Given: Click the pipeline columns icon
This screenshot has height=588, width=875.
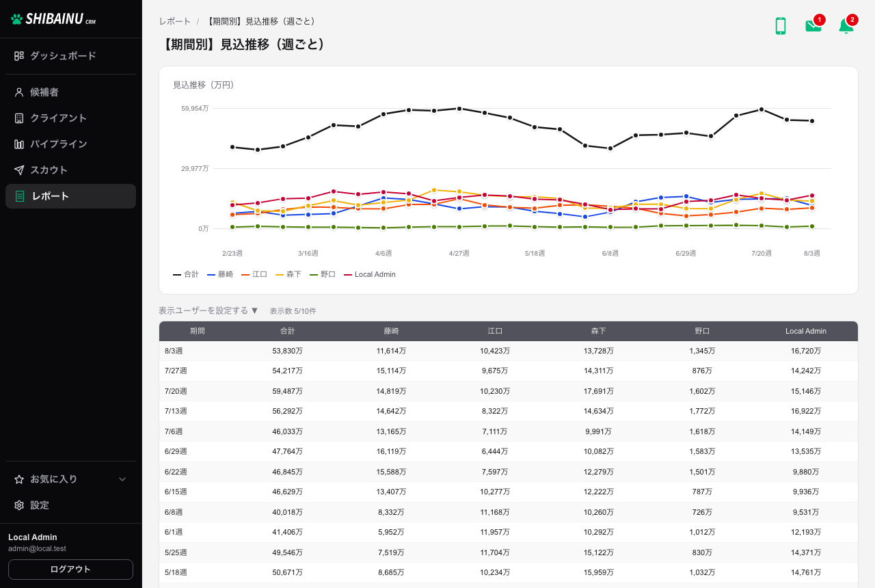Looking at the screenshot, I should pos(19,144).
